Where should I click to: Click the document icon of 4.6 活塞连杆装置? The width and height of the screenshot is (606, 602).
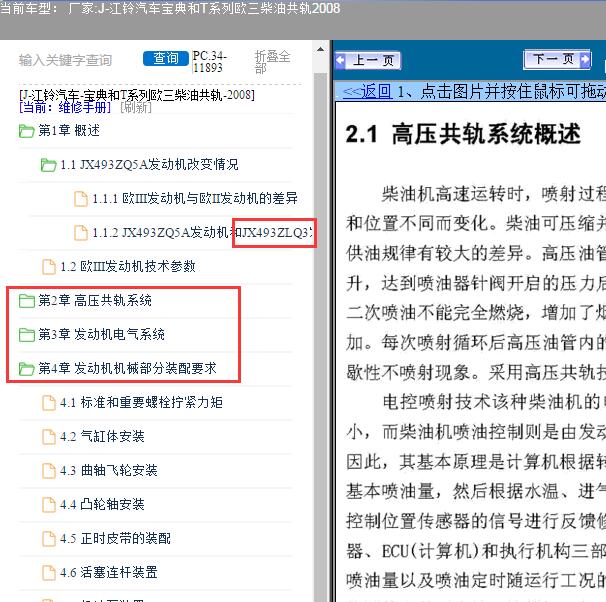click(49, 573)
